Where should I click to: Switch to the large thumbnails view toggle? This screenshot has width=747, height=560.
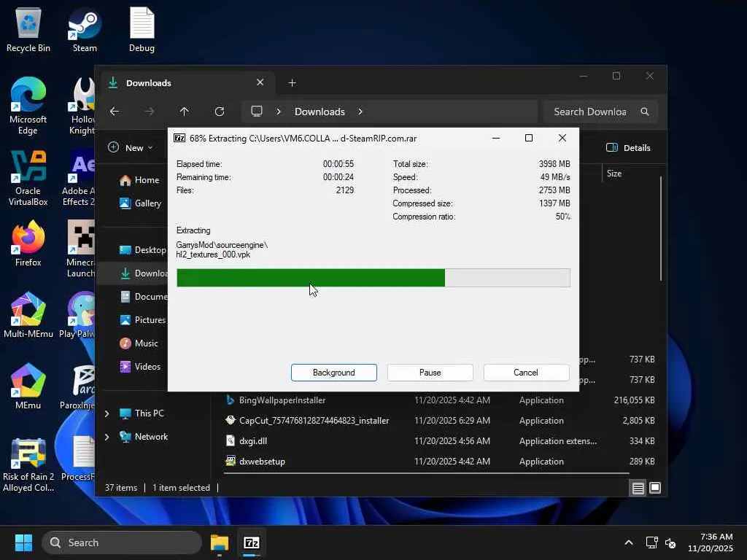pyautogui.click(x=655, y=488)
